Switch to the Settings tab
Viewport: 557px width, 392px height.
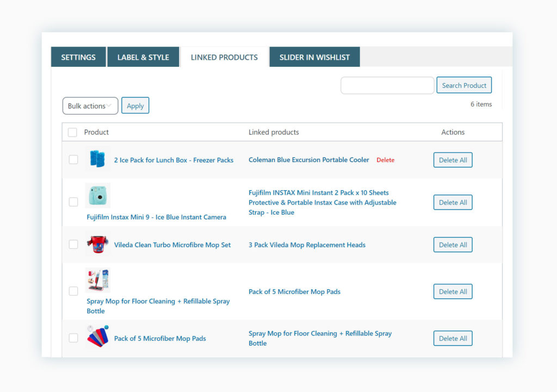point(78,57)
